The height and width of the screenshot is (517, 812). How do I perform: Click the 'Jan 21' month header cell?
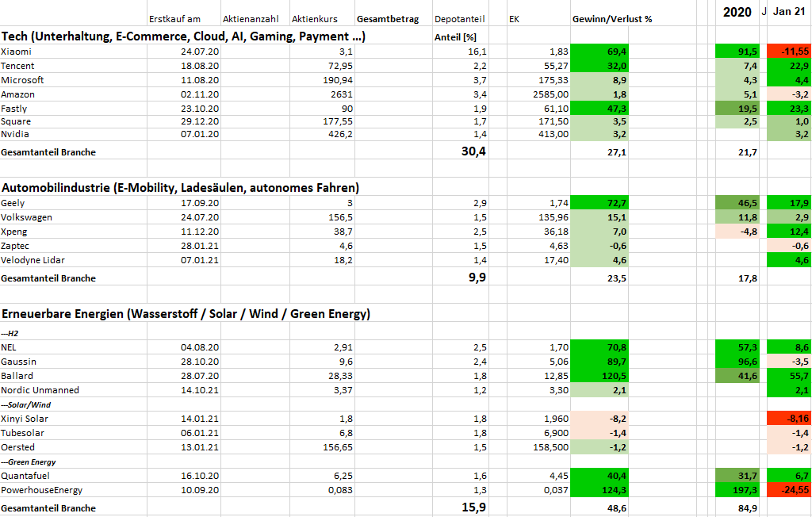click(789, 12)
